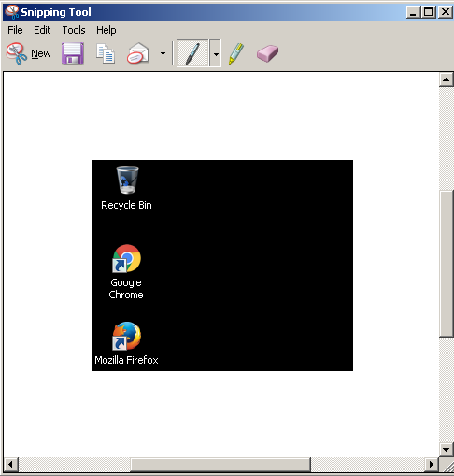Click the horizontal scrollbar left arrow
The width and height of the screenshot is (454, 476).
point(11,464)
